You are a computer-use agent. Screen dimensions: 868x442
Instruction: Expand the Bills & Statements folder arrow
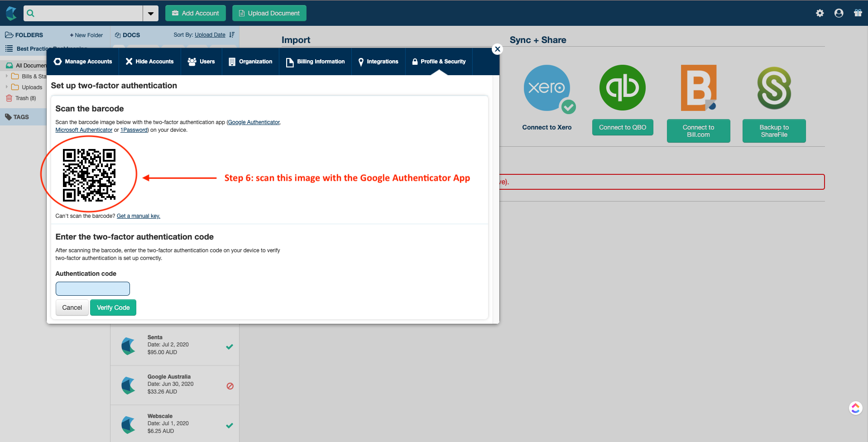tap(7, 76)
